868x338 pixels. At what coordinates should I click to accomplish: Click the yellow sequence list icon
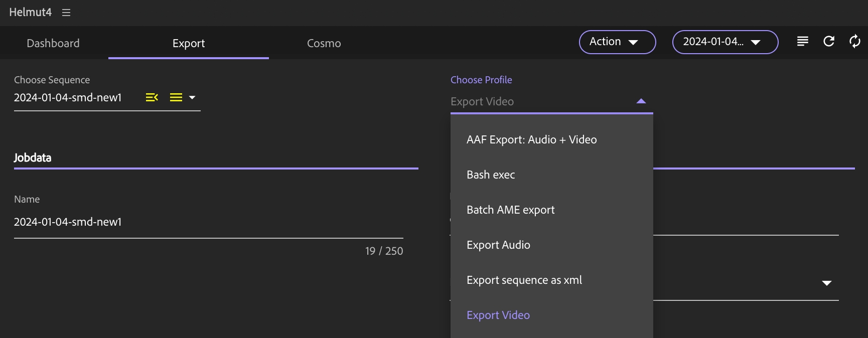click(176, 97)
